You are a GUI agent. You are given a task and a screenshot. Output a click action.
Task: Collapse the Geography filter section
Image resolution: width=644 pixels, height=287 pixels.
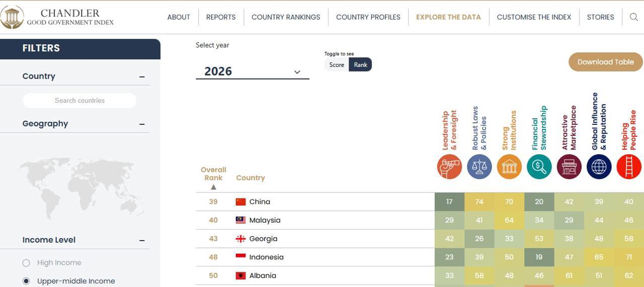click(142, 124)
